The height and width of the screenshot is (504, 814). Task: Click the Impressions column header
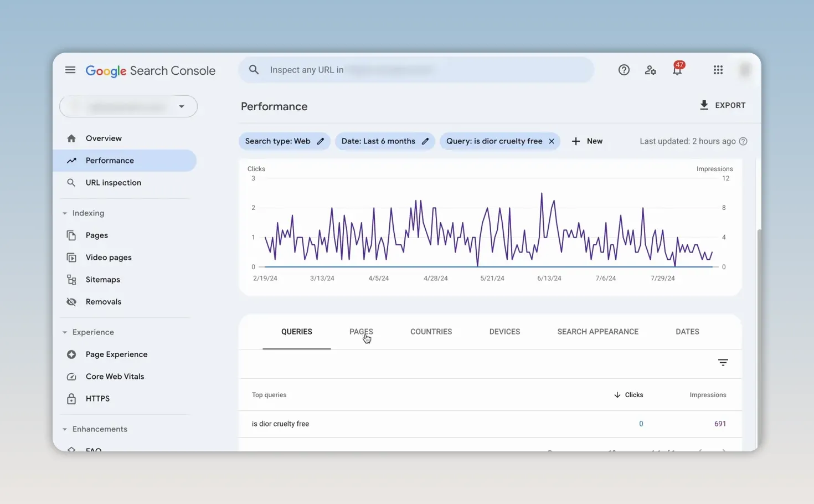pos(708,395)
